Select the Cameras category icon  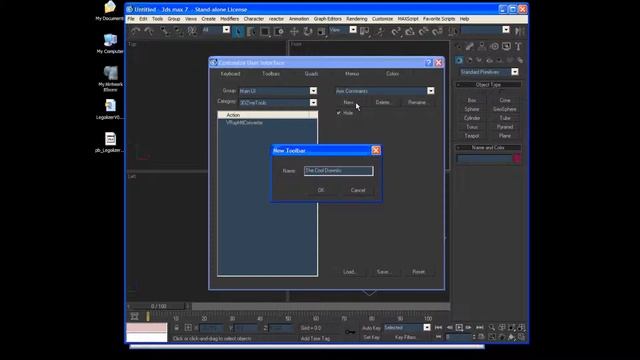tap(489, 60)
